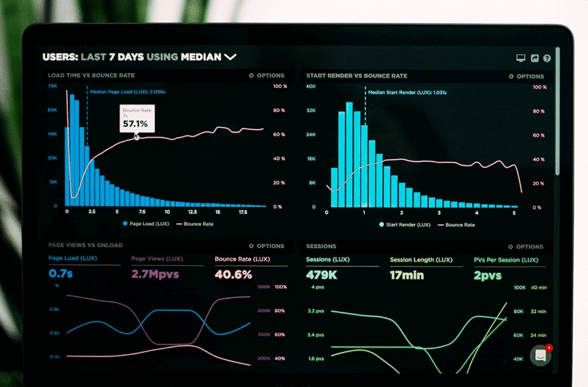Expand the MEDIAN chevron dropdown in title
Image resolution: width=588 pixels, height=387 pixels.
(230, 57)
